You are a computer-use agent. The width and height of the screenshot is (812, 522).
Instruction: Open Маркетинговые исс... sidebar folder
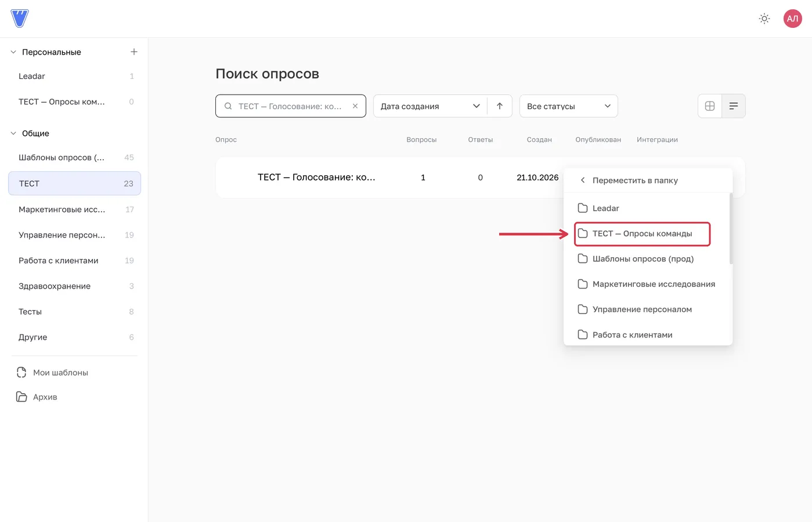74,209
